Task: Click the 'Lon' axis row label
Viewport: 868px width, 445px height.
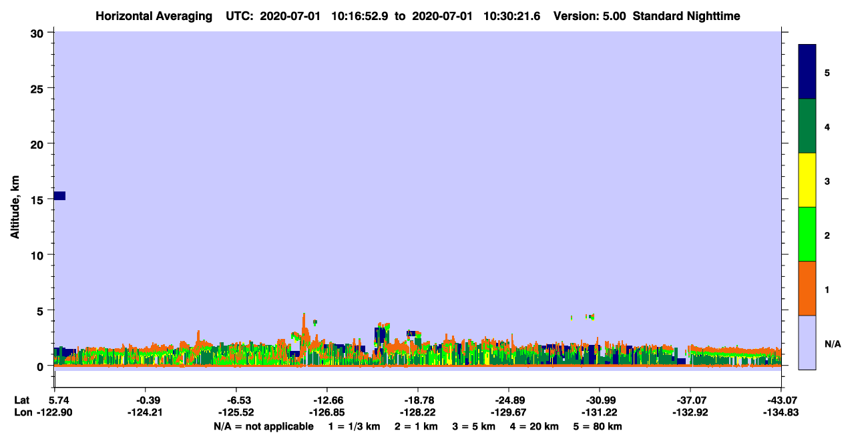Action: coord(22,412)
